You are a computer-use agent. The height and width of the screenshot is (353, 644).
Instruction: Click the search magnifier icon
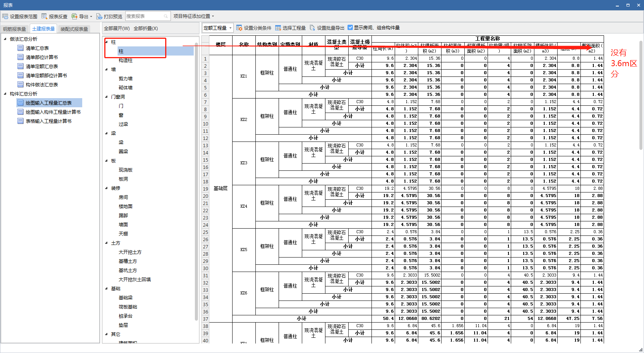pyautogui.click(x=166, y=16)
